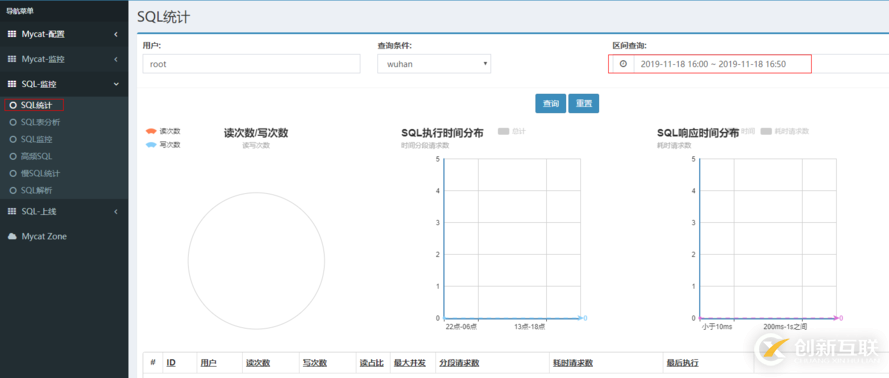Open Mycat-配置 navigation section

[x=64, y=34]
